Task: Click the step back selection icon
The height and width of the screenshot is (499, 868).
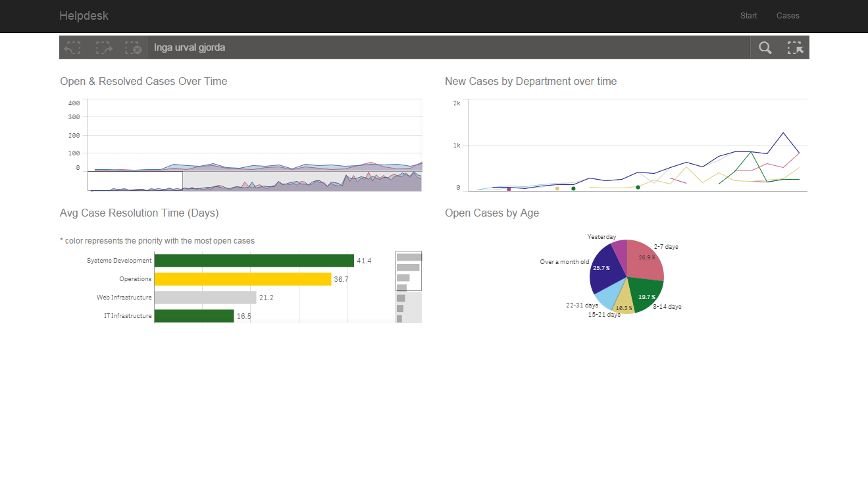Action: pos(72,47)
